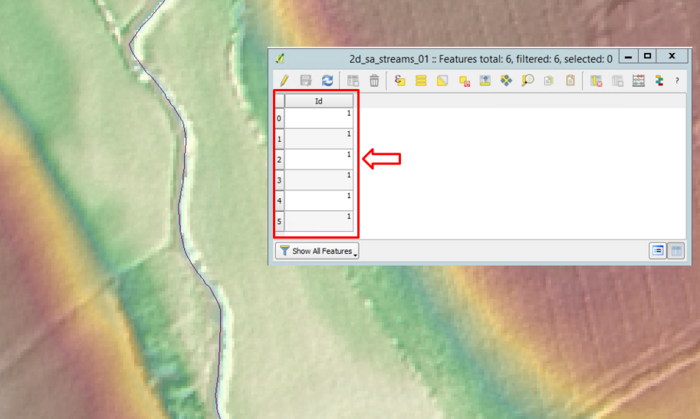Click the save edits floppy disk icon
The image size is (700, 419).
pyautogui.click(x=306, y=80)
